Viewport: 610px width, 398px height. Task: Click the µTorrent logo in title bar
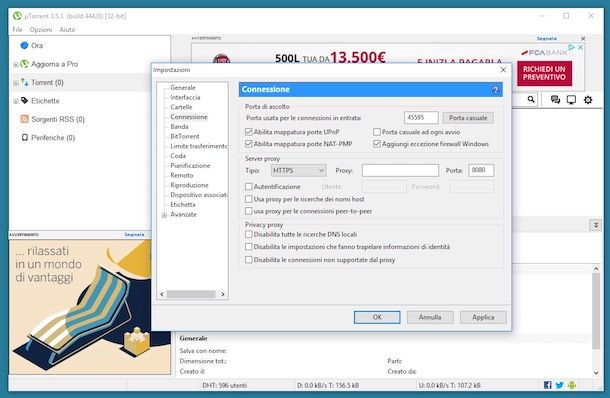click(x=17, y=16)
